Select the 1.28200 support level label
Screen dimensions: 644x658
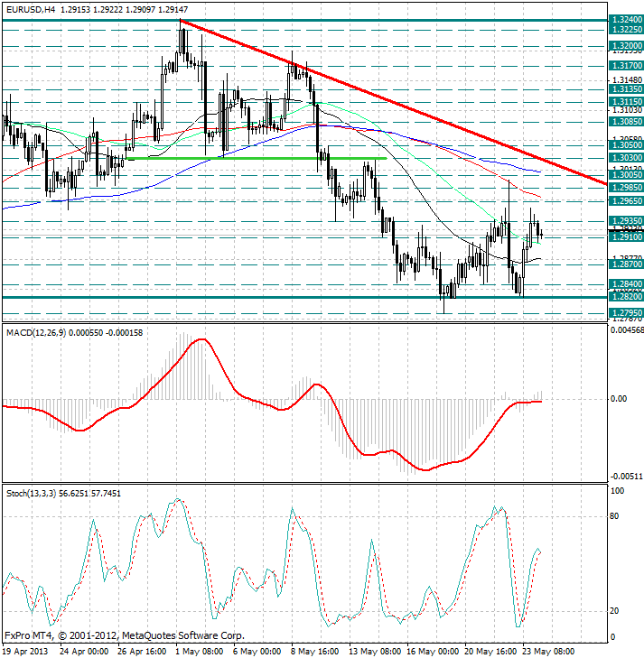coord(626,297)
